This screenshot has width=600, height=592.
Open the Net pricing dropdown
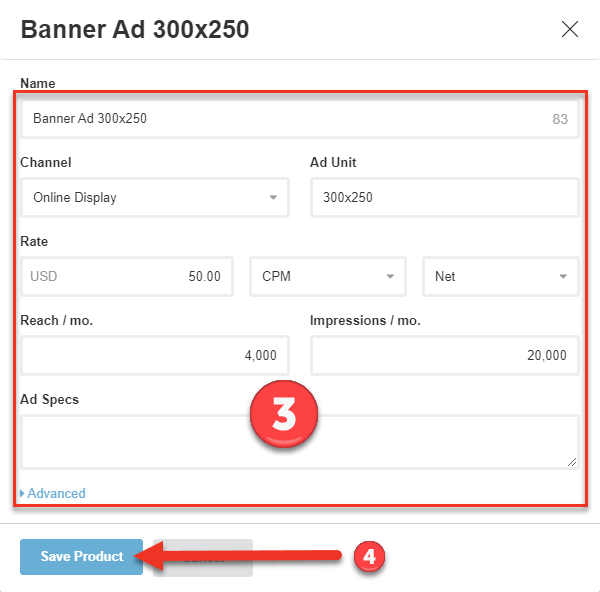[500, 277]
